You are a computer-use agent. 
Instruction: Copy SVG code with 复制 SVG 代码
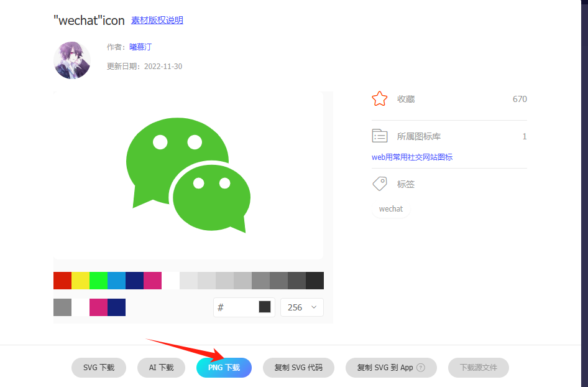(x=298, y=368)
